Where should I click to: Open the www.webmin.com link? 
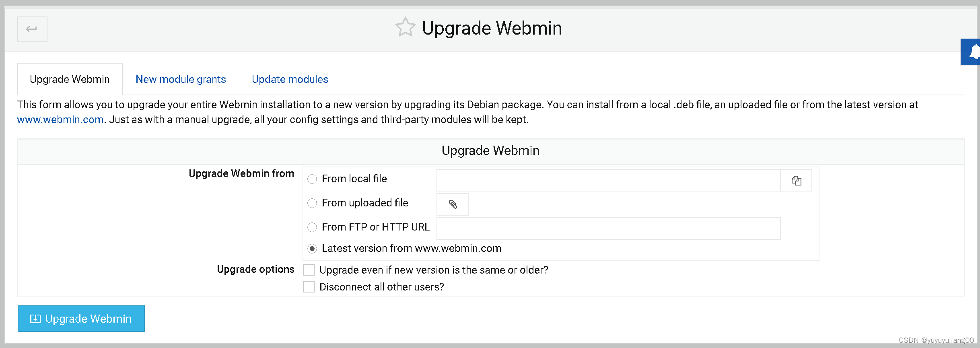tap(60, 119)
